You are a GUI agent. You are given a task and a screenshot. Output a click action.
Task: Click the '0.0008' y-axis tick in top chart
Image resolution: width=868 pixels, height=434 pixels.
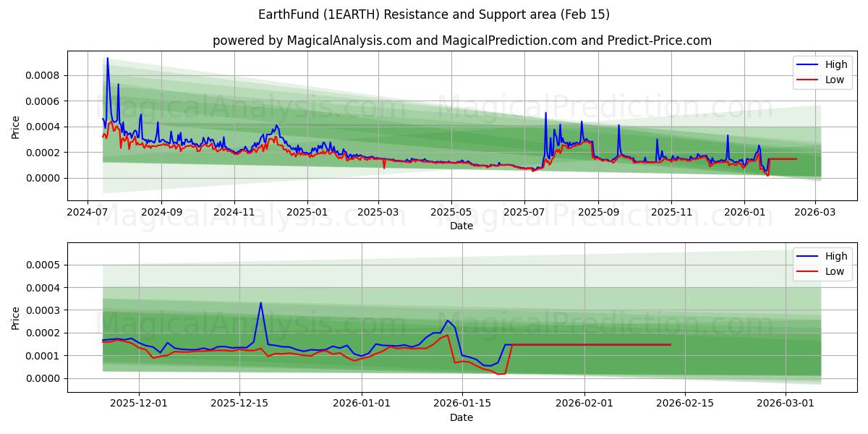point(45,75)
